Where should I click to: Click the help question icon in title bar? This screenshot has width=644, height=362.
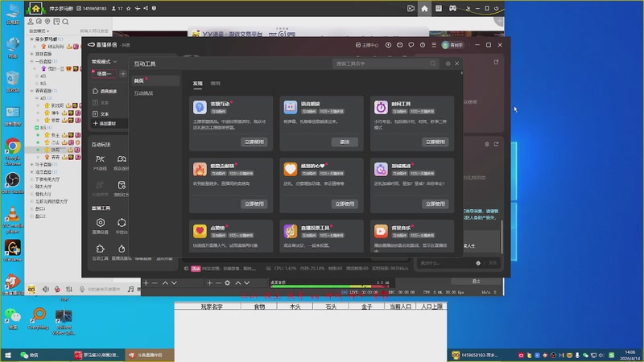[422, 45]
